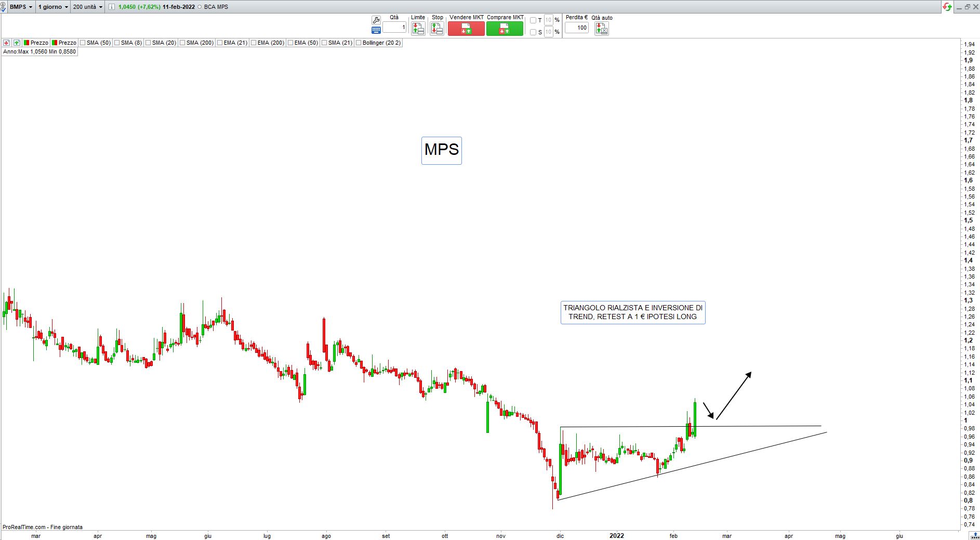Viewport: 980px width, 540px height.
Task: Open the '1 giorno' timeframe dropdown
Action: tap(53, 7)
